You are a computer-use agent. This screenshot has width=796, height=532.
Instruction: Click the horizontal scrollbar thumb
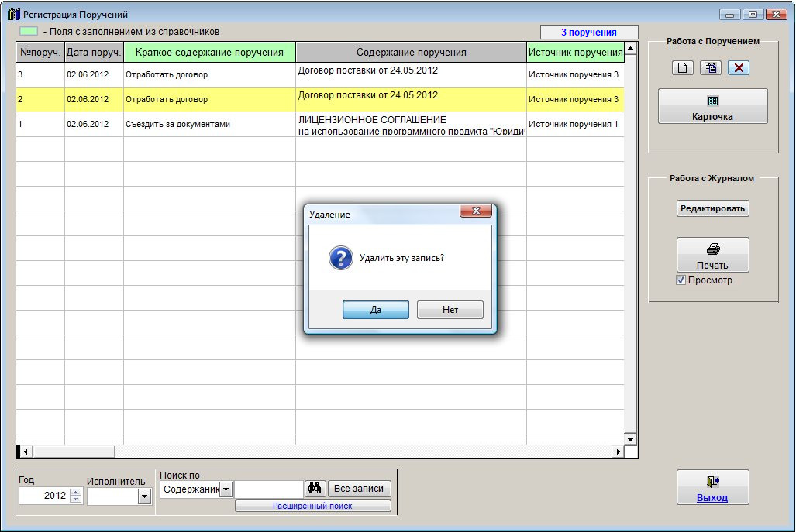coord(74,451)
